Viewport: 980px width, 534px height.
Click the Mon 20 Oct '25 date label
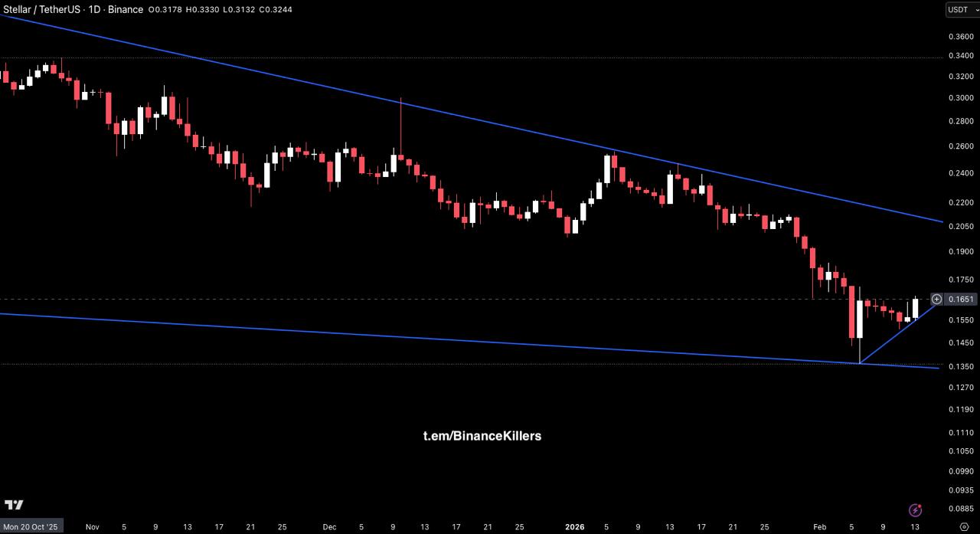pos(31,527)
